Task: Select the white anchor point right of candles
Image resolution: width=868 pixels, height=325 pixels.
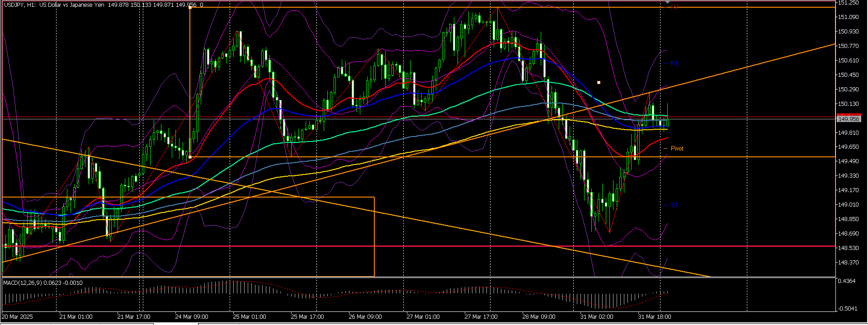Action: pos(599,83)
